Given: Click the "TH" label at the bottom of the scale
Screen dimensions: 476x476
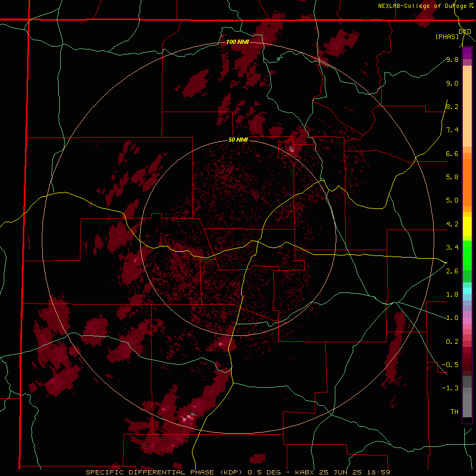Looking at the screenshot, I should 454,412.
